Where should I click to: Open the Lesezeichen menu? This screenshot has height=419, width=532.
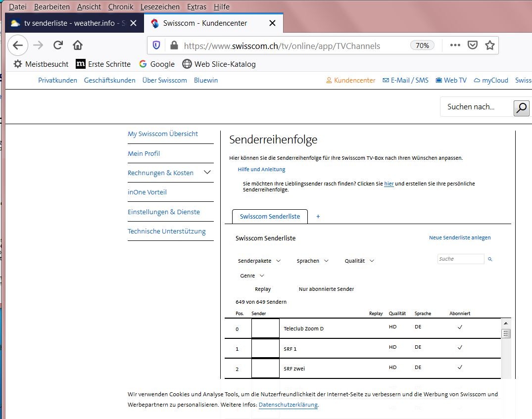(x=160, y=7)
